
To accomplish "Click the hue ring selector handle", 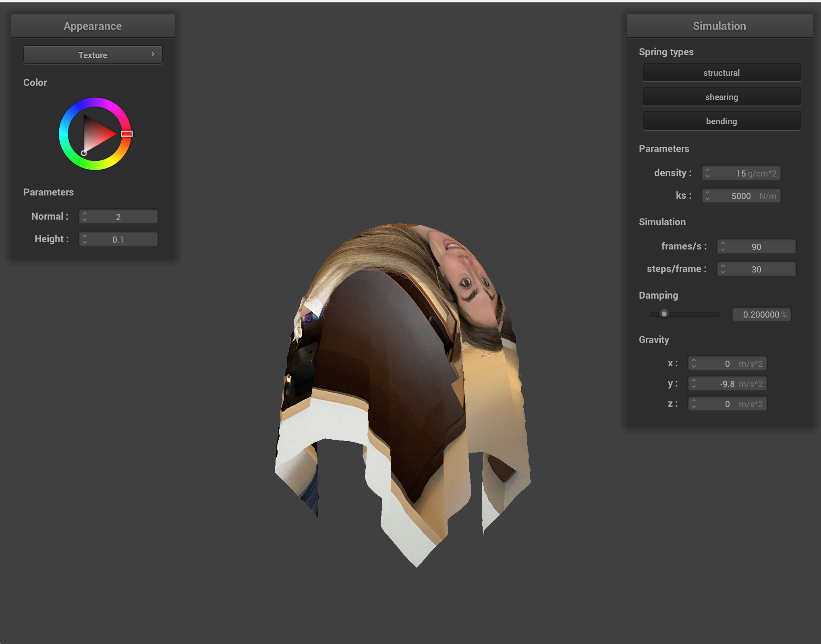I will tap(126, 134).
